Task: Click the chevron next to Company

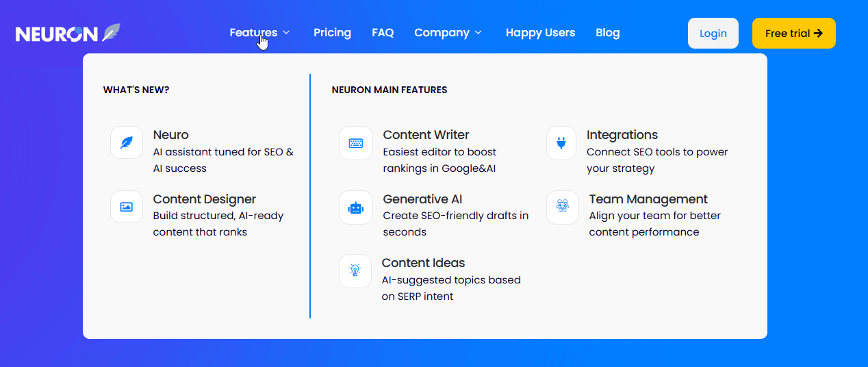Action: [478, 33]
